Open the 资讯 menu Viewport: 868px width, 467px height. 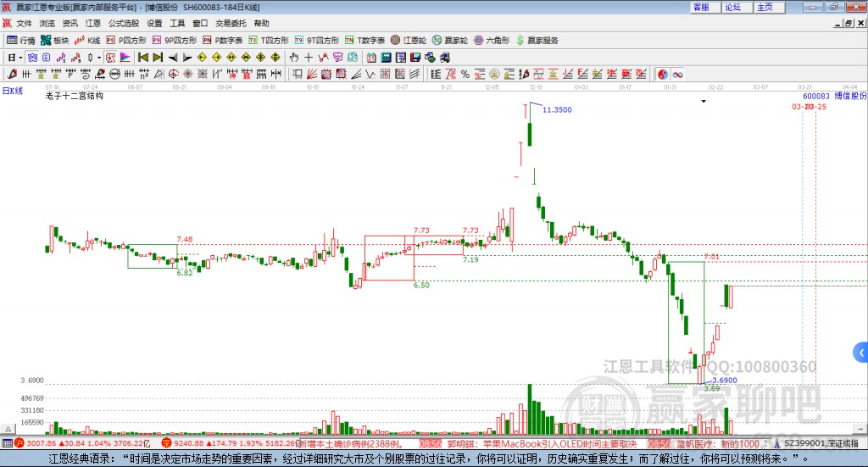pyautogui.click(x=70, y=23)
